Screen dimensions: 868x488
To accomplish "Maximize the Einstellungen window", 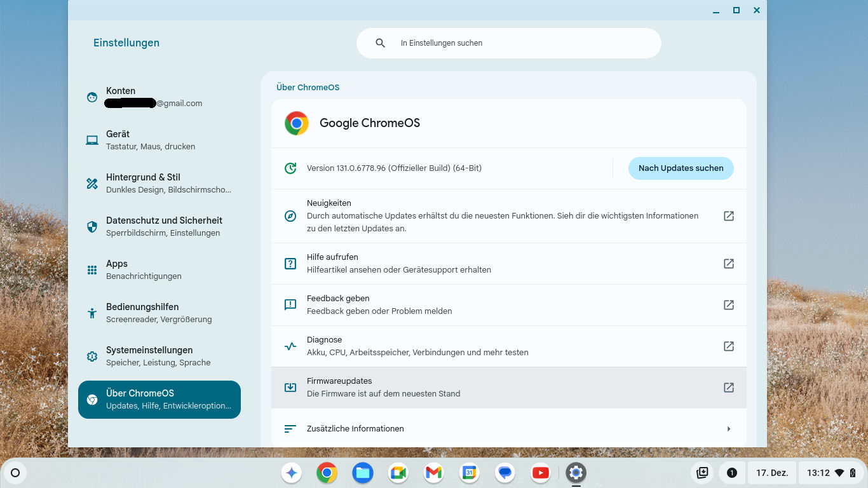I will [x=736, y=10].
